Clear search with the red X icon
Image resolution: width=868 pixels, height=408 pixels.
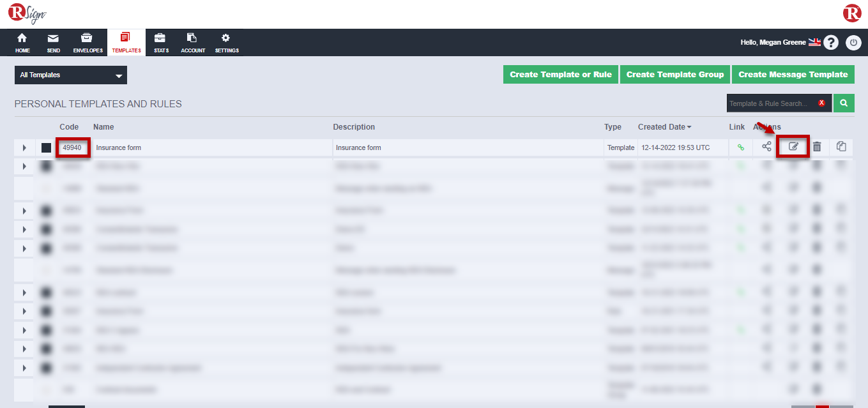(821, 103)
